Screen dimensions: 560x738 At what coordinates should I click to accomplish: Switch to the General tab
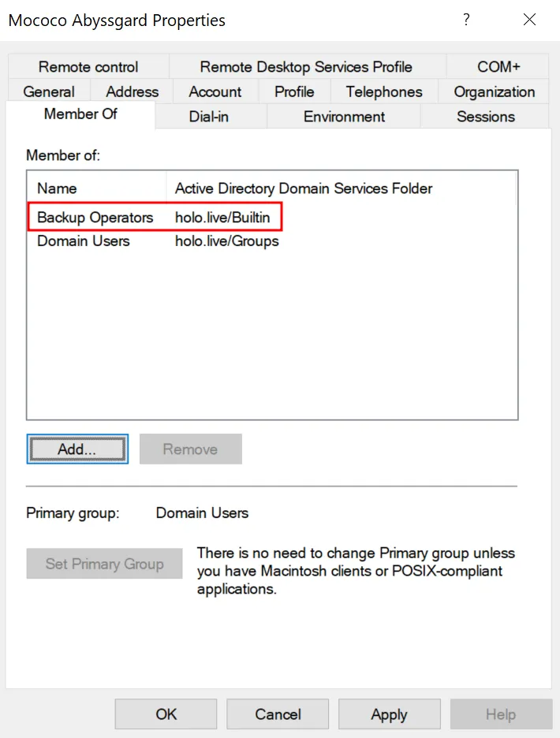pos(49,91)
